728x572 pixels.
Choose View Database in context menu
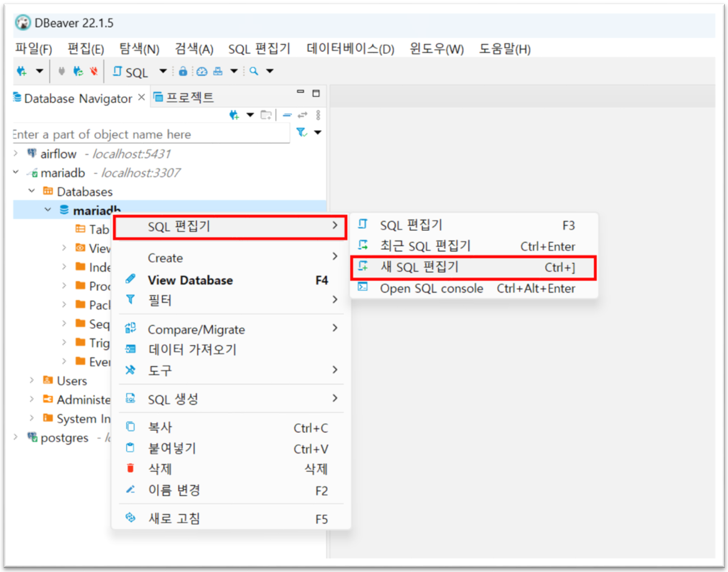pyautogui.click(x=231, y=280)
